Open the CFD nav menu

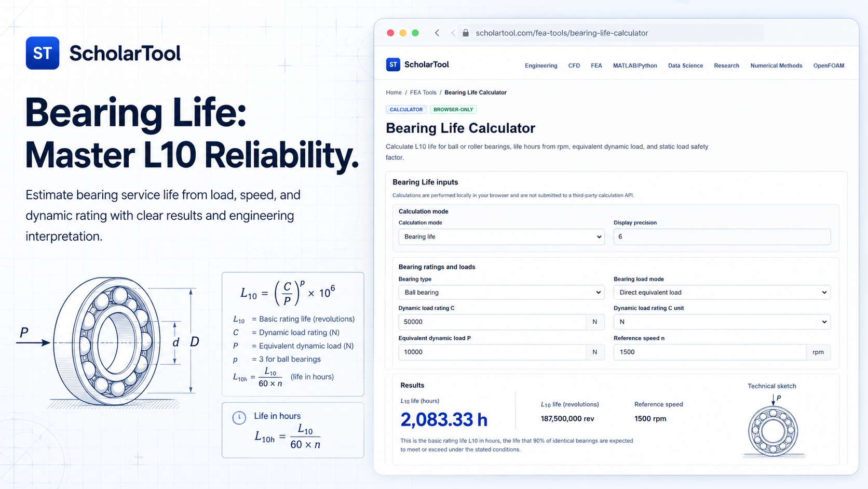(574, 65)
